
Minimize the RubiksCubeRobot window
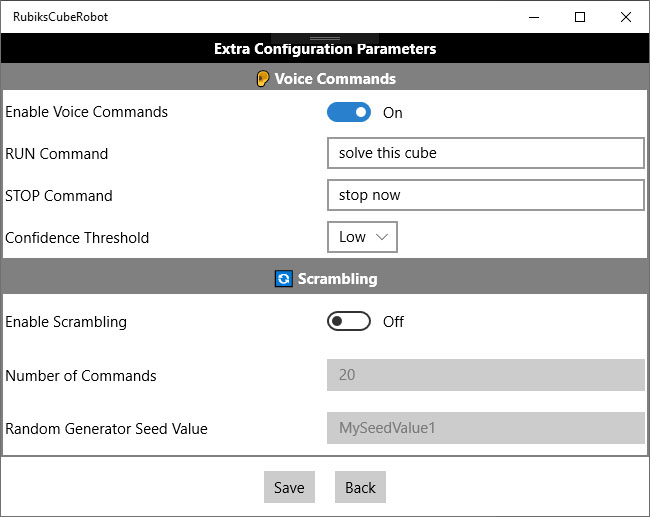pyautogui.click(x=534, y=17)
